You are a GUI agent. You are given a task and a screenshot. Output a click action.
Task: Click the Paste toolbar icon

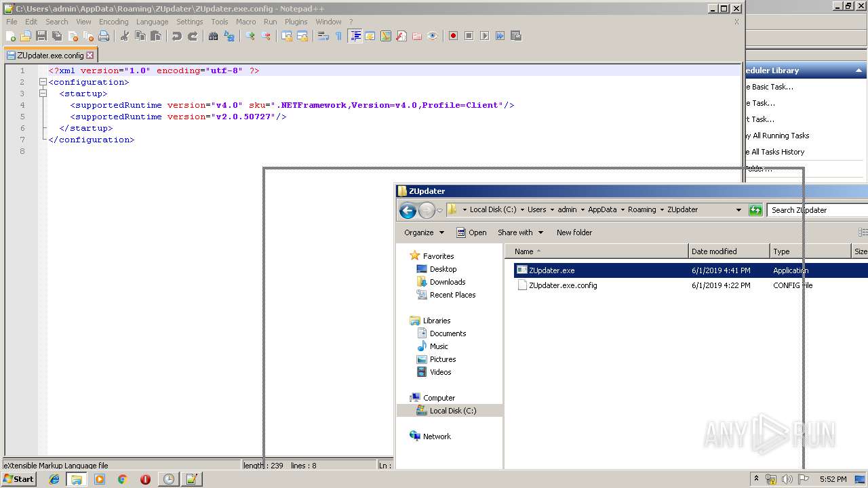[156, 36]
